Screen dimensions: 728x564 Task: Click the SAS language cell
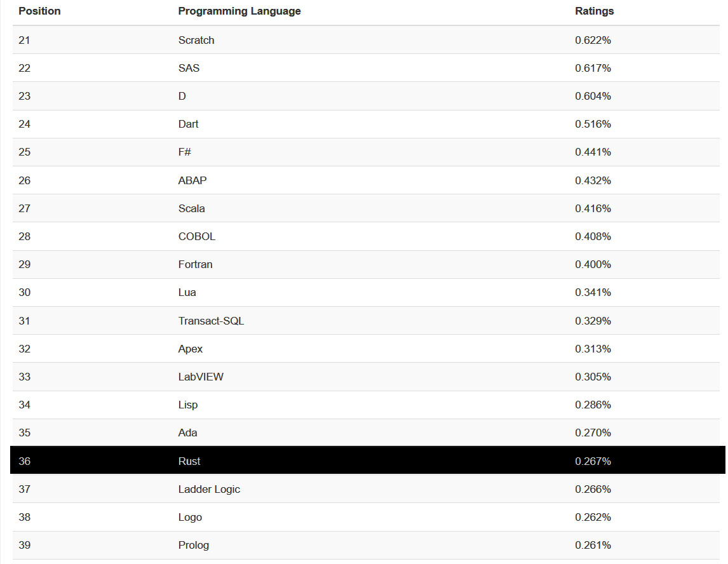pos(189,68)
